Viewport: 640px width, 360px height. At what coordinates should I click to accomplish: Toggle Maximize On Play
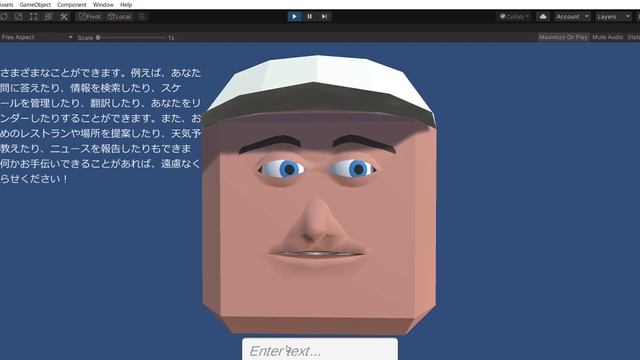click(x=563, y=37)
